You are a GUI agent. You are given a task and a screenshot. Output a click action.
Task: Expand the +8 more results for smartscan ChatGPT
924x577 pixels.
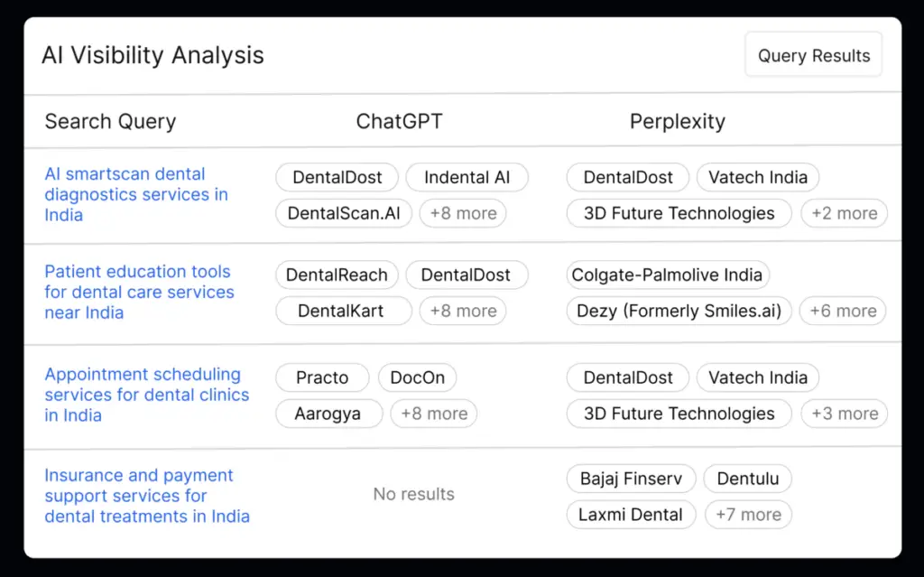coord(463,213)
